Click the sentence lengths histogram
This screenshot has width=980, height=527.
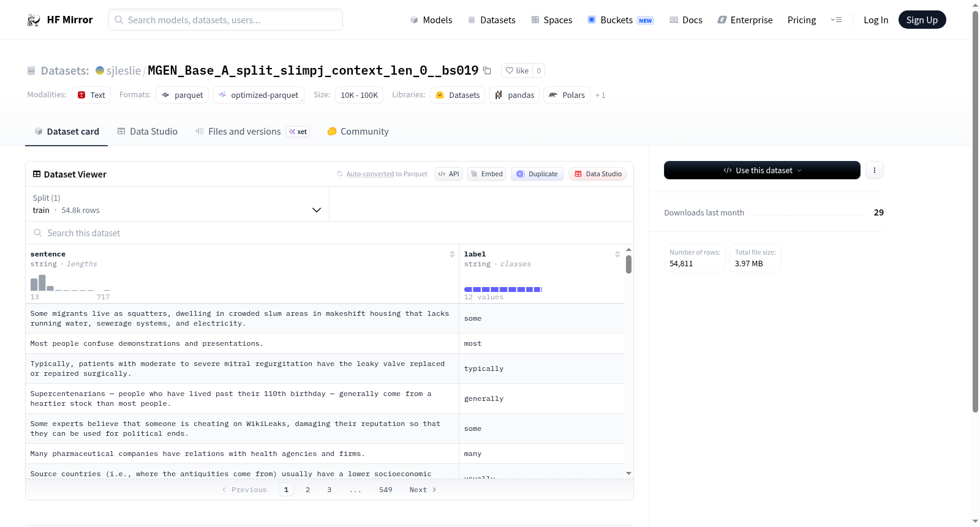70,283
